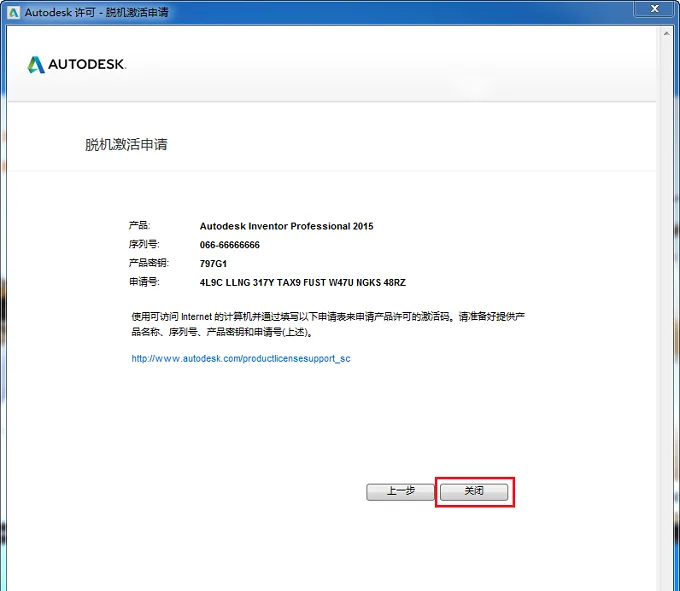Viewport: 680px width, 591px height.
Task: Click the 产品 label
Action: (x=139, y=225)
